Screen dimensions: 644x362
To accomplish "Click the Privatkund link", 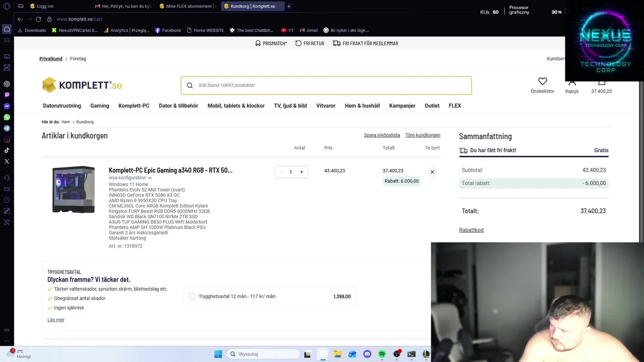I will 51,59.
